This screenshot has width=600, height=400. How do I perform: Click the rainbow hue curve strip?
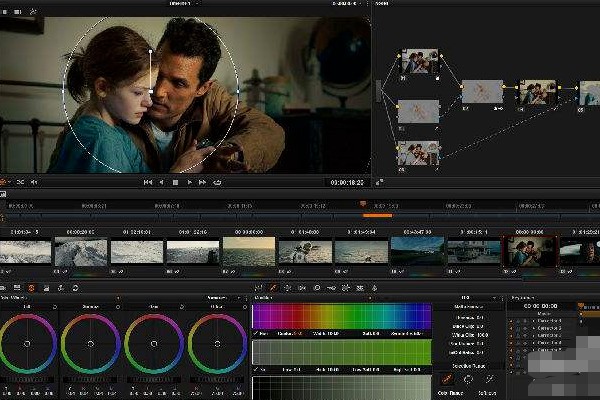(341, 318)
